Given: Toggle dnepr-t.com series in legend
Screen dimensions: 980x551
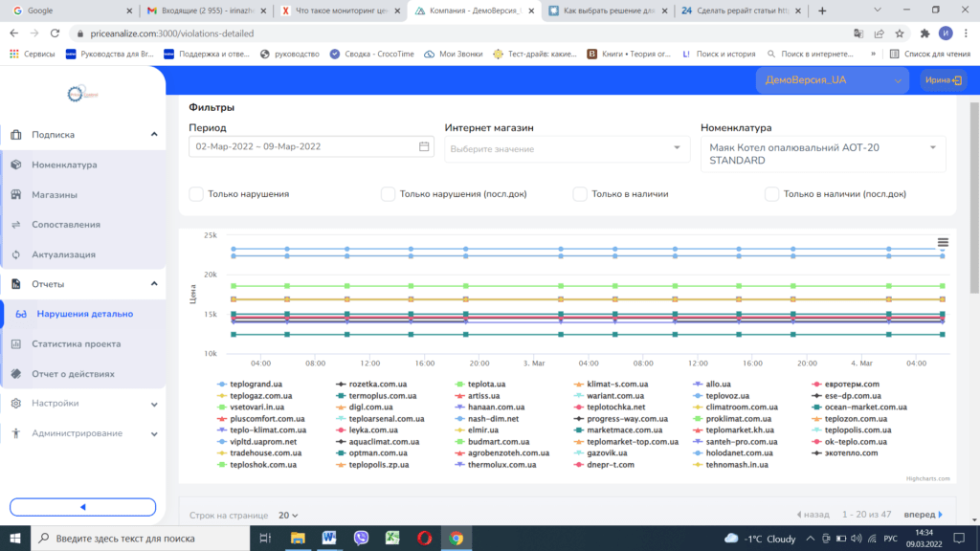Looking at the screenshot, I should pyautogui.click(x=604, y=465).
